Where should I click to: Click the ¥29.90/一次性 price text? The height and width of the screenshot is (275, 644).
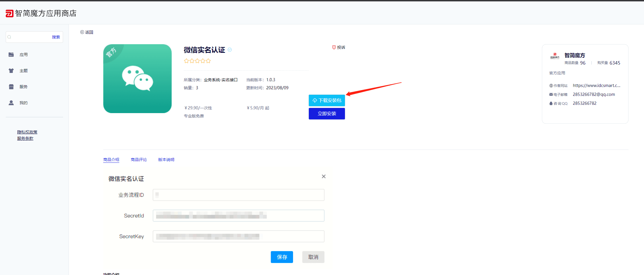(198, 108)
